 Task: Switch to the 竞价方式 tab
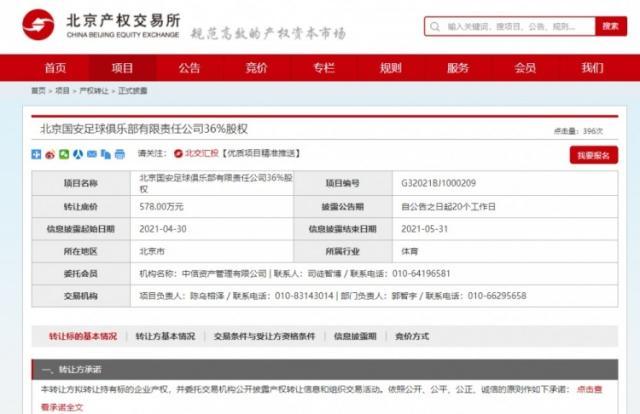[x=411, y=336]
